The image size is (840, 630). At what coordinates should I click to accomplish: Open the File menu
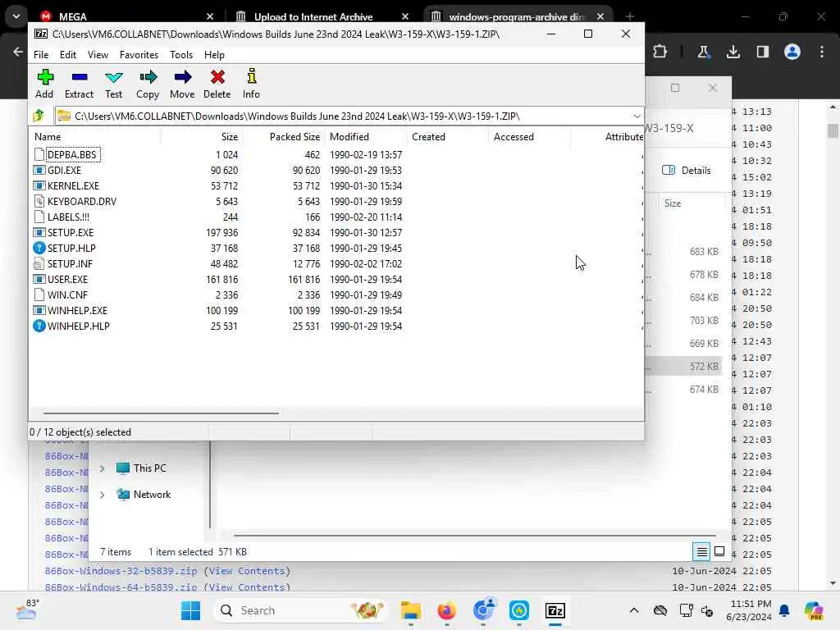41,55
